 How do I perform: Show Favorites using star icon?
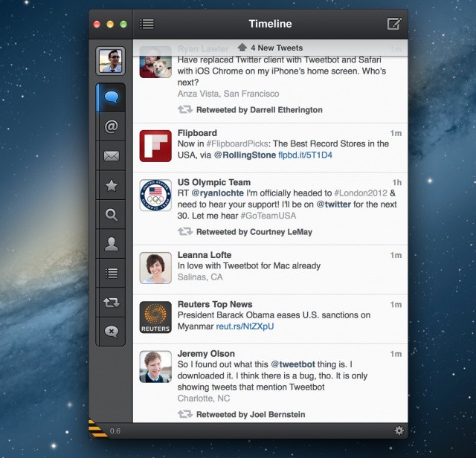click(x=112, y=186)
